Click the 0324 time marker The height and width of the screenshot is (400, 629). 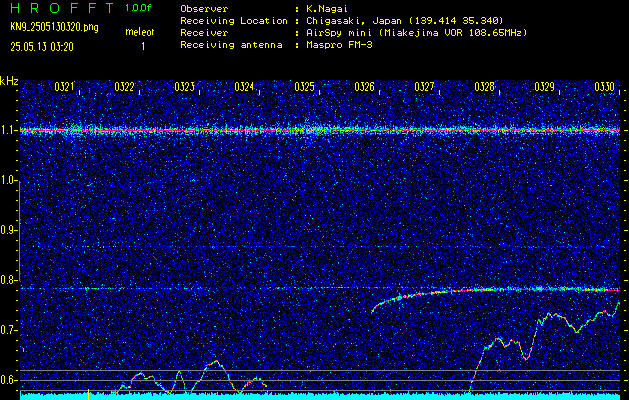pyautogui.click(x=244, y=87)
